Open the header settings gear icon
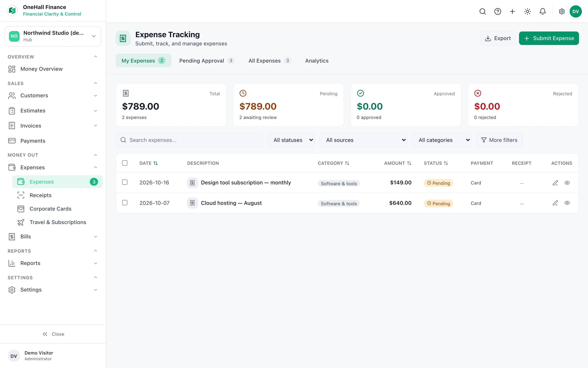The width and height of the screenshot is (588, 368). 562,11
